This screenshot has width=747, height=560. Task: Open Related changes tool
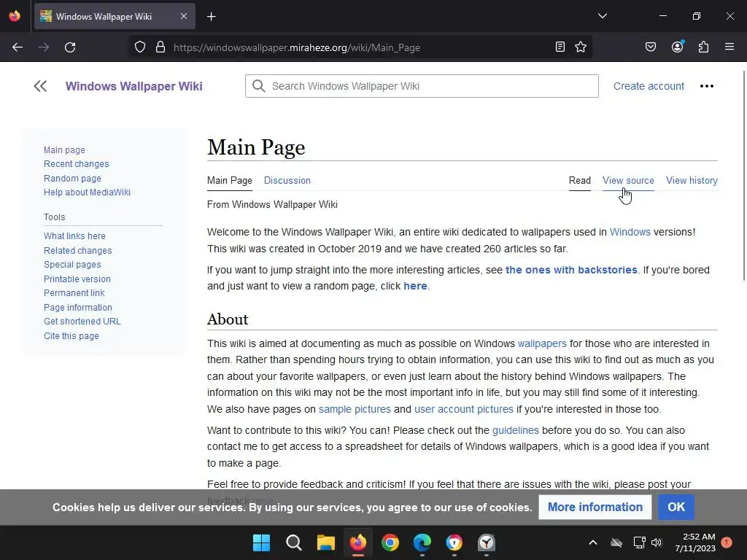[77, 251]
